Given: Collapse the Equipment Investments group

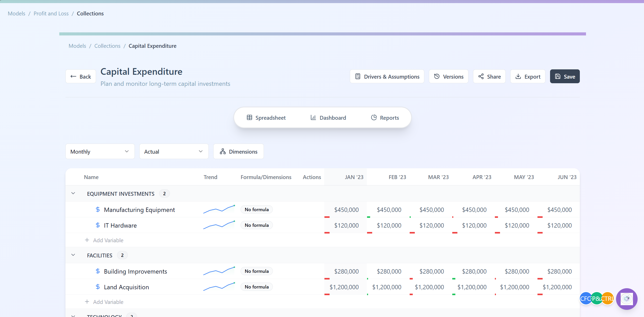Looking at the screenshot, I should (73, 193).
